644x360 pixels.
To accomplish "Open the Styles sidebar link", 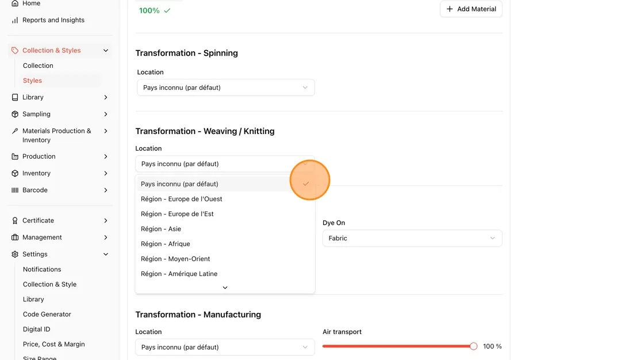I will coord(32,81).
